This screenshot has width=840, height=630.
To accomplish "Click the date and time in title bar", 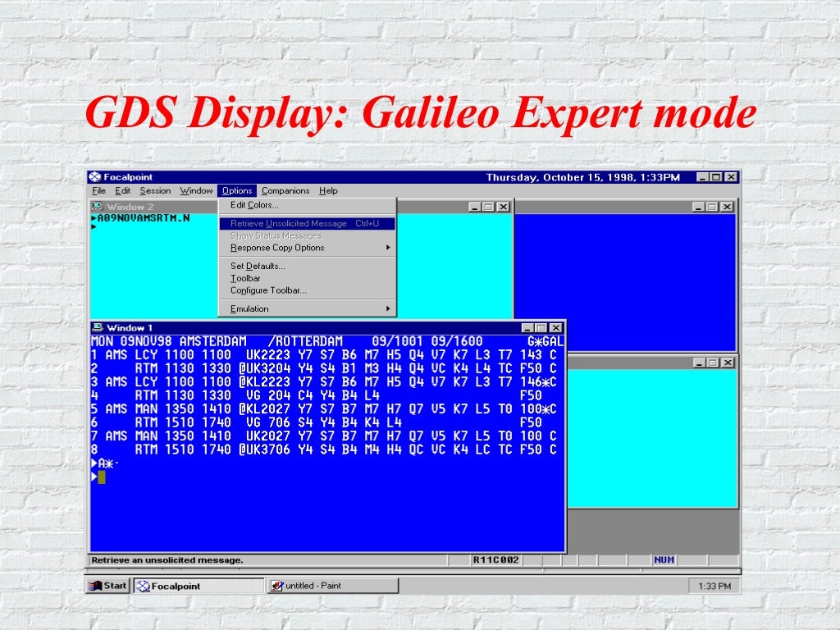I will pos(583,177).
